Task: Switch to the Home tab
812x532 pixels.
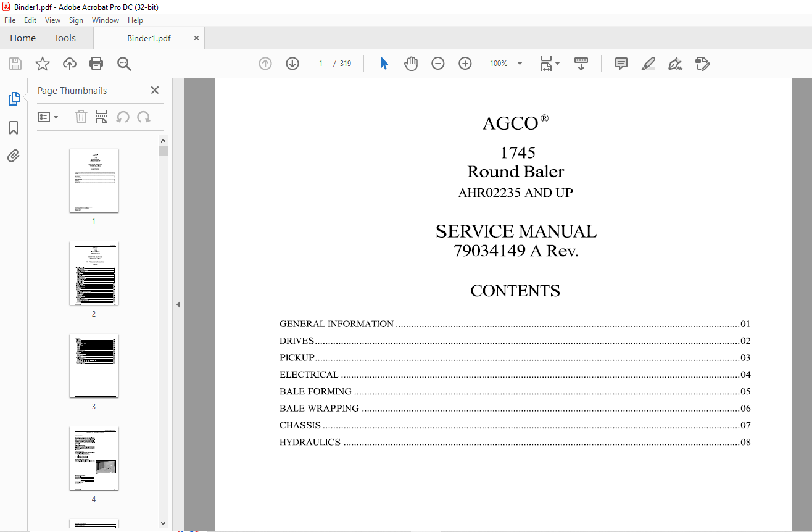Action: tap(23, 38)
